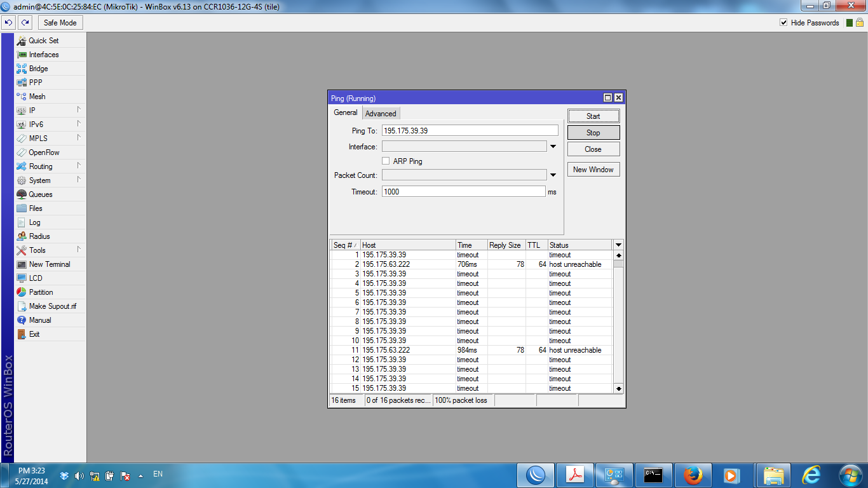868x488 pixels.
Task: Click New Window button
Action: pos(593,170)
